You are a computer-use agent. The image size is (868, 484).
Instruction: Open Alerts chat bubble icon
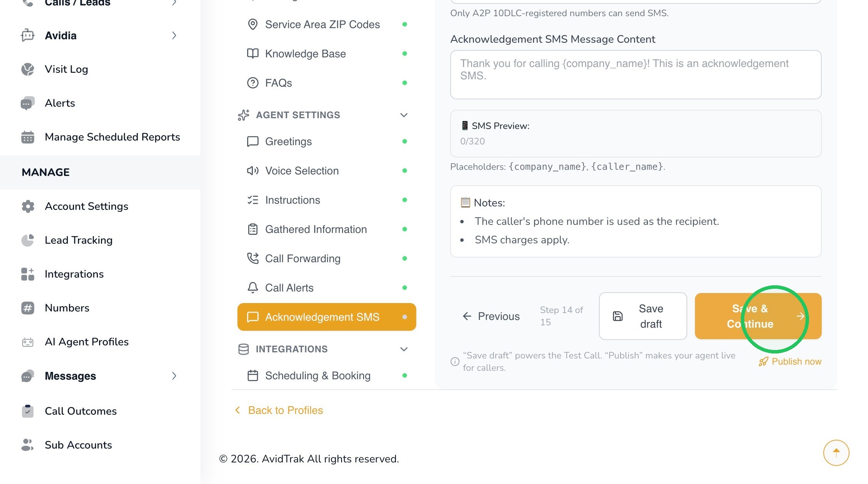pyautogui.click(x=28, y=103)
